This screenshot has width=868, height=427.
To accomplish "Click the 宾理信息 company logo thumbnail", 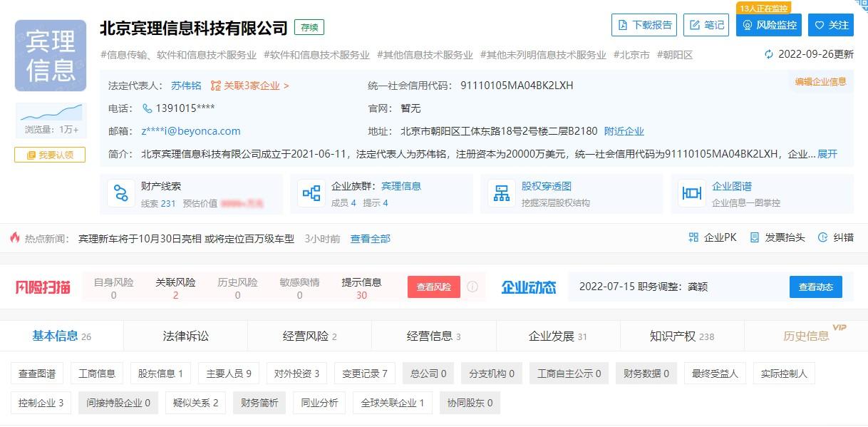I will pyautogui.click(x=51, y=56).
